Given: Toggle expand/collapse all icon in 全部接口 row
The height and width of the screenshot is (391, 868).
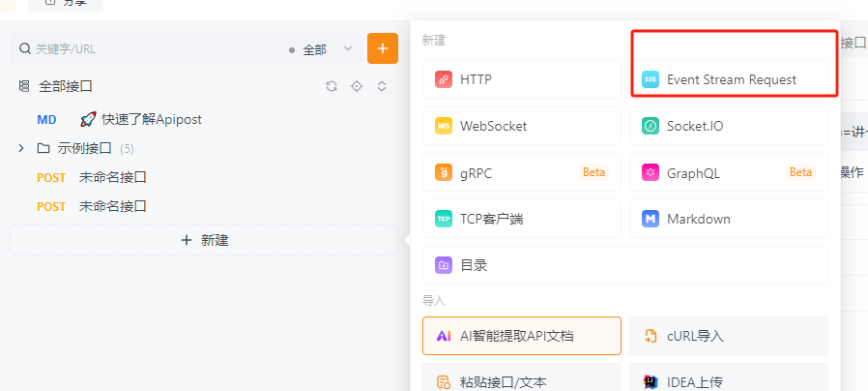Looking at the screenshot, I should click(382, 86).
